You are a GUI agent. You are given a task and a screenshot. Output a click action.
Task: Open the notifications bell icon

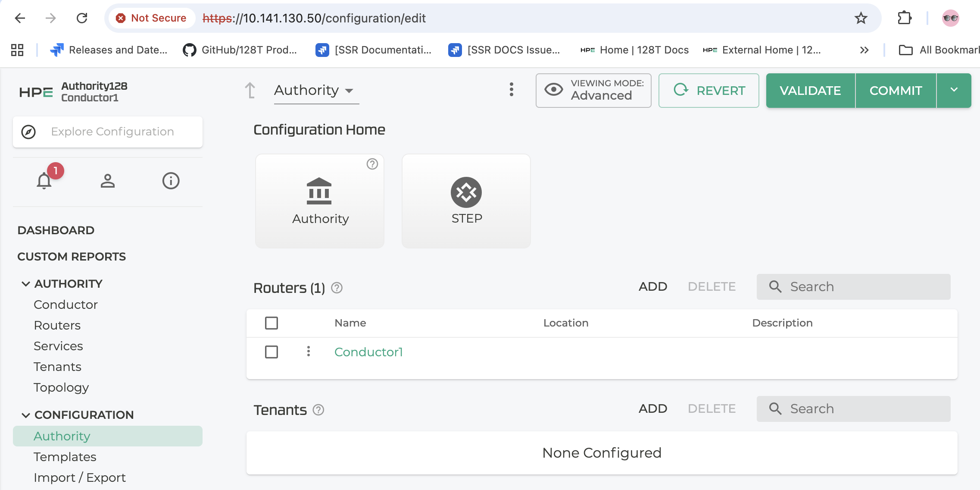coord(44,180)
